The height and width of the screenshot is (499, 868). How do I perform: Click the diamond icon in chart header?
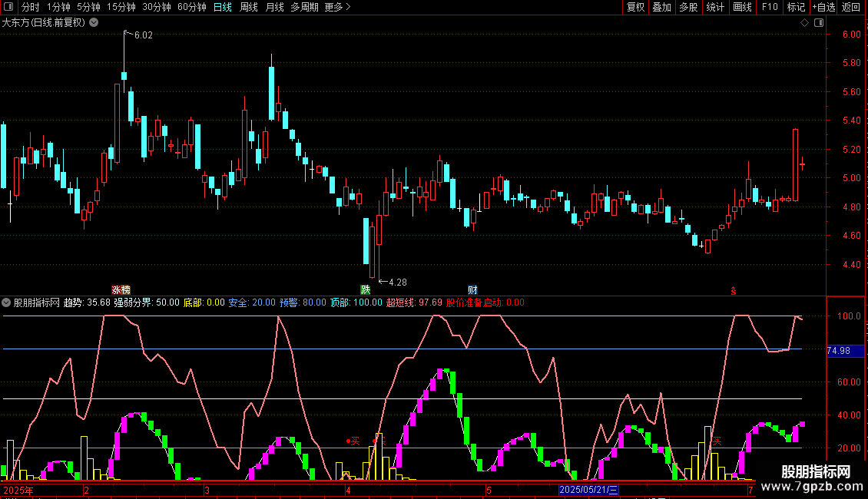tap(804, 23)
